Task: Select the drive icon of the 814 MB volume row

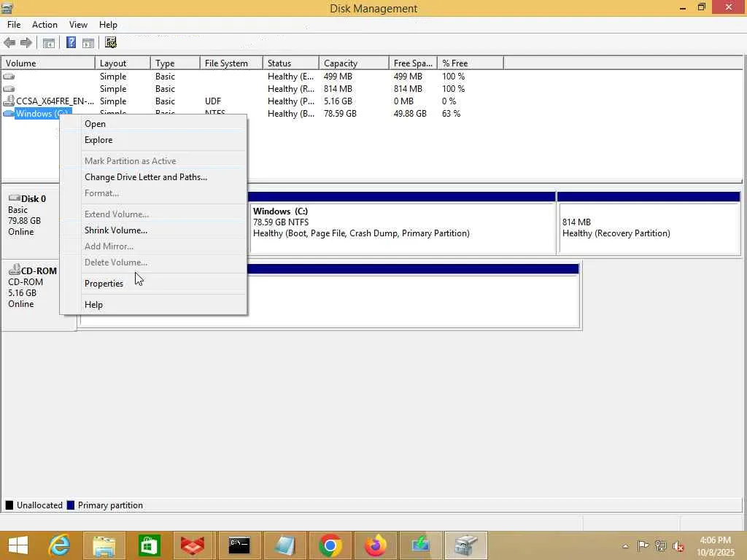Action: pos(9,88)
